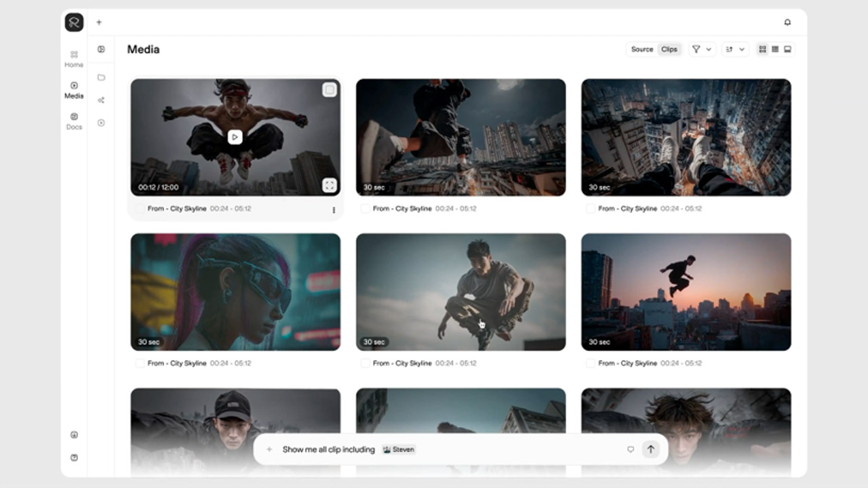Image resolution: width=868 pixels, height=488 pixels.
Task: Open the sunset silhouette jumper thumbnail
Action: (686, 292)
